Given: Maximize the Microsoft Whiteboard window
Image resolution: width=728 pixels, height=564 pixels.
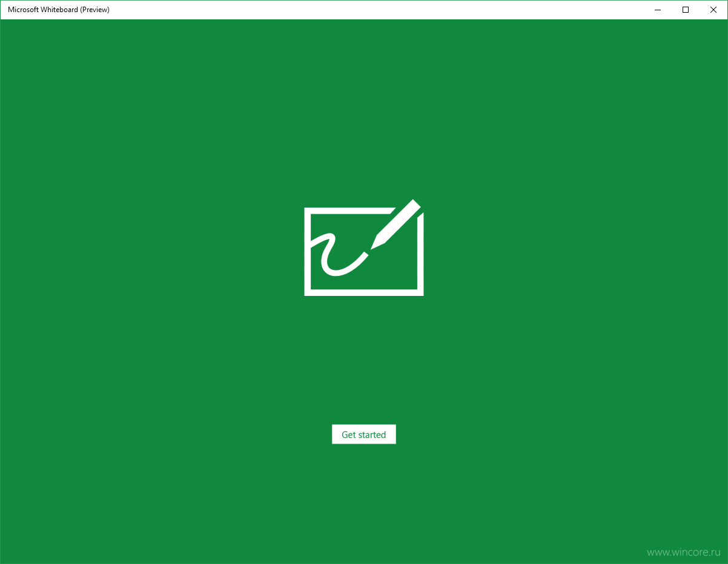Looking at the screenshot, I should pyautogui.click(x=686, y=10).
